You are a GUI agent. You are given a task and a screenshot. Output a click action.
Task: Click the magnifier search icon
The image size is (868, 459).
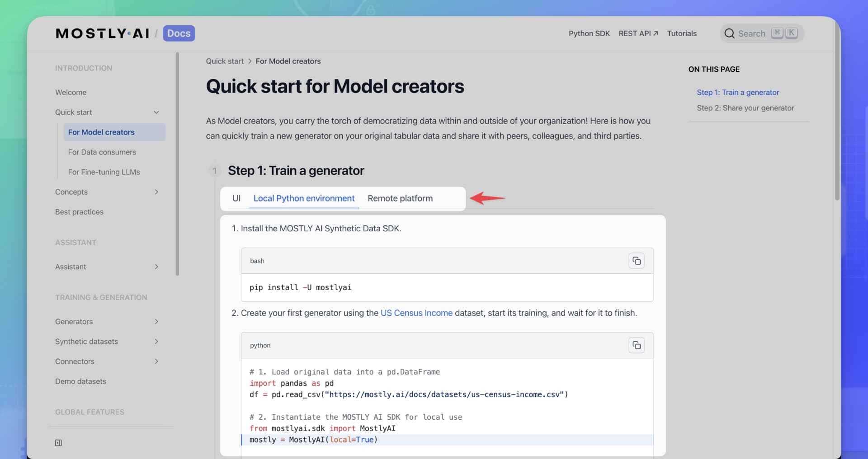point(729,33)
